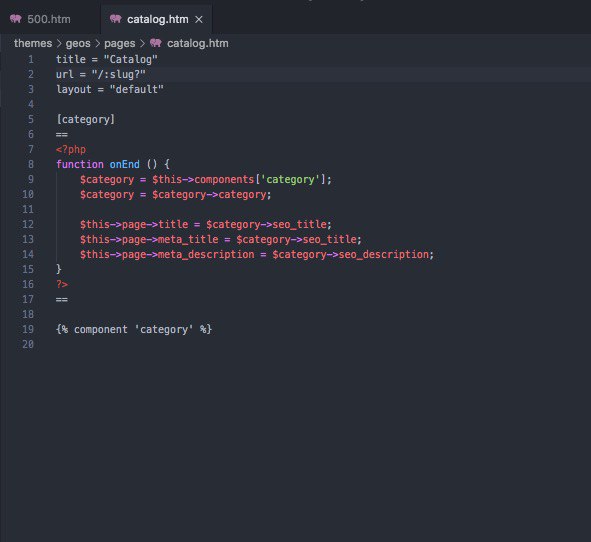Screen dimensions: 591x542
Task: Expand the chevron after pages breadcrumb
Action: click(x=142, y=43)
